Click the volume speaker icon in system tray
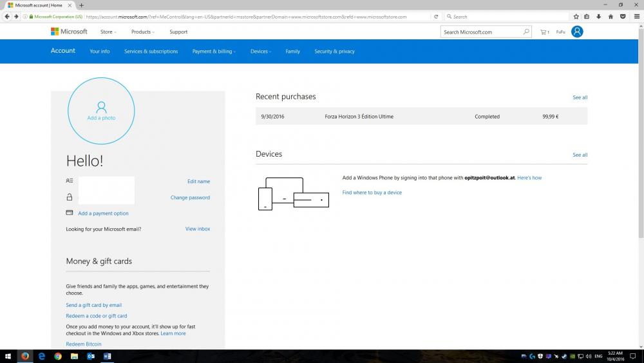The width and height of the screenshot is (644, 363). click(x=589, y=357)
